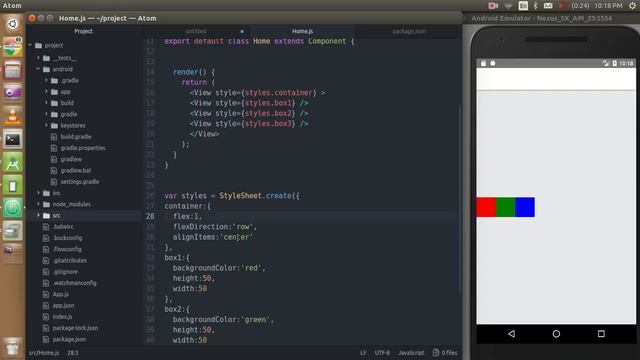Open the battery (0:24) indicator
Viewport: 640px width, 360px height.
pos(575,6)
